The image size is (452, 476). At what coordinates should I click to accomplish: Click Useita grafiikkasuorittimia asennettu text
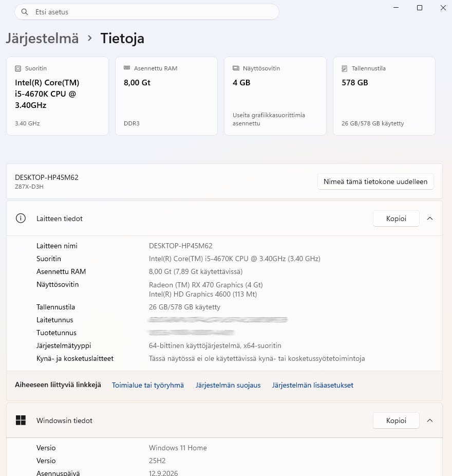(x=269, y=119)
